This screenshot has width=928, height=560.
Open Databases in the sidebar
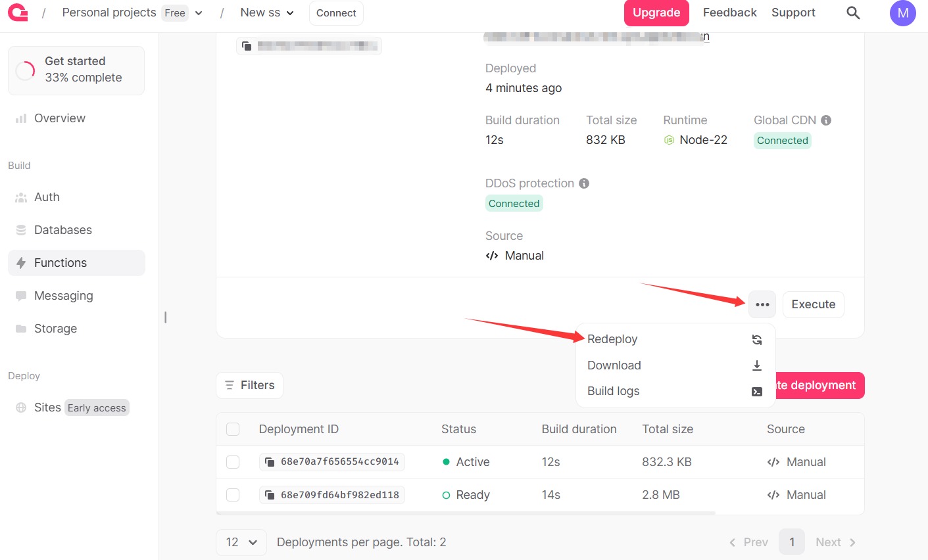(x=62, y=230)
